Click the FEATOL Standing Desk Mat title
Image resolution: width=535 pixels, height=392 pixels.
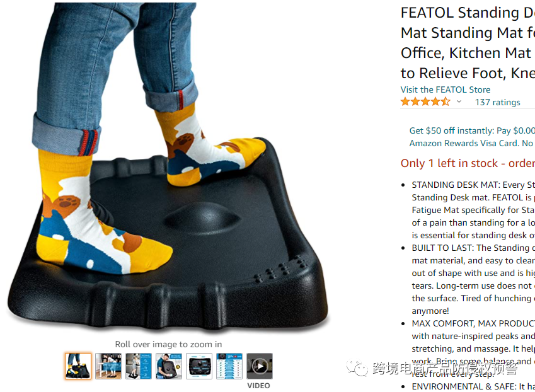tap(468, 43)
